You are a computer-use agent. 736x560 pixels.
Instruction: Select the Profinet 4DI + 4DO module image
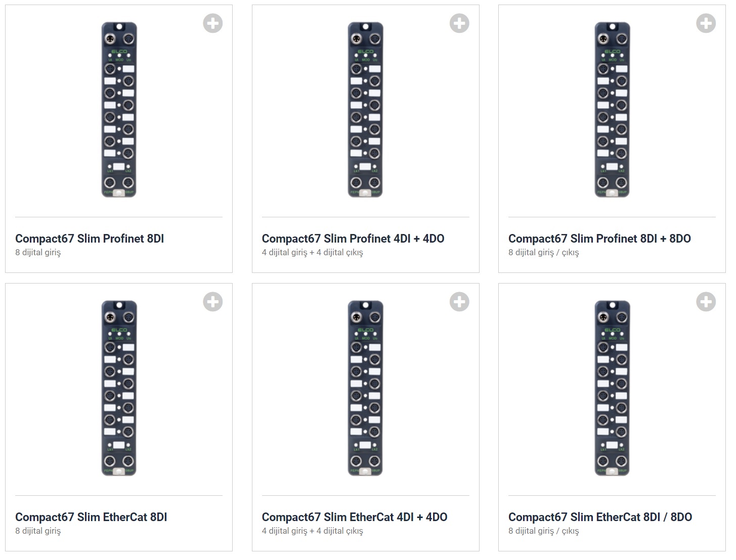pyautogui.click(x=365, y=110)
